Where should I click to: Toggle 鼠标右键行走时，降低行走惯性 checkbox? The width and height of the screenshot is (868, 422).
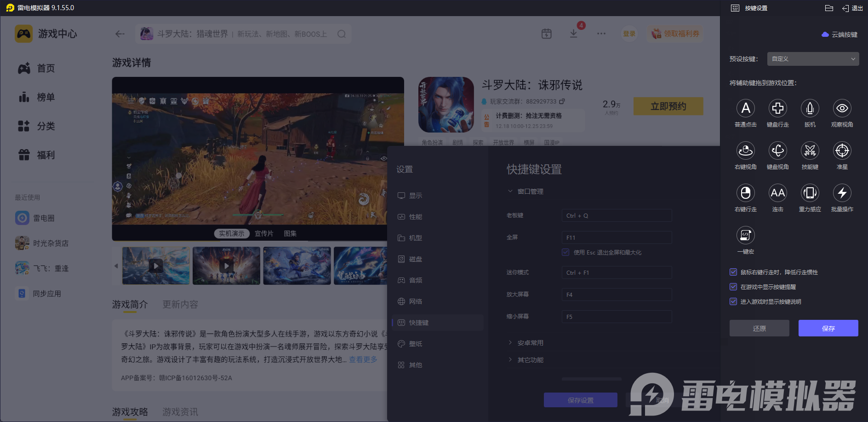coord(734,272)
